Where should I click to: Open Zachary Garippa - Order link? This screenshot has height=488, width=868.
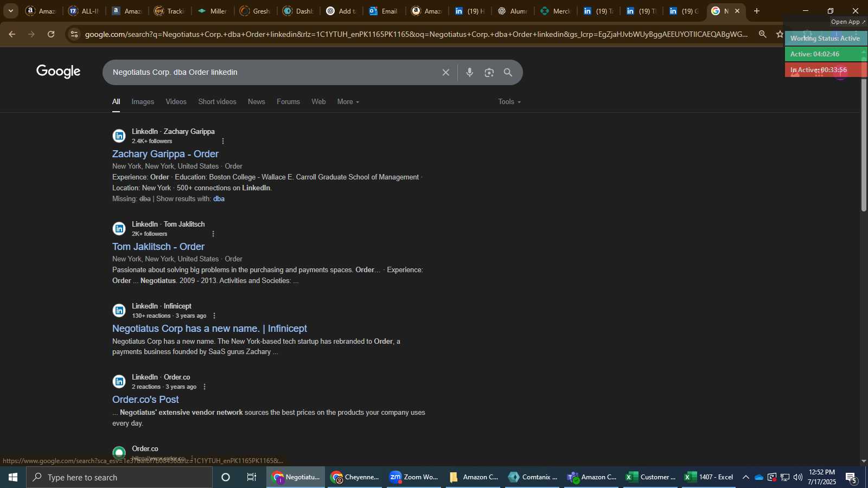pos(165,154)
